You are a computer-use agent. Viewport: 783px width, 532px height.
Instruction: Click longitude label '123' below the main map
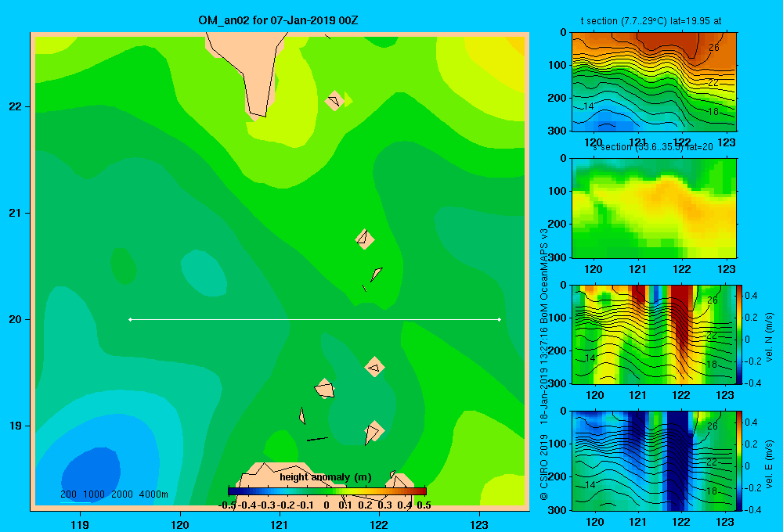(479, 524)
